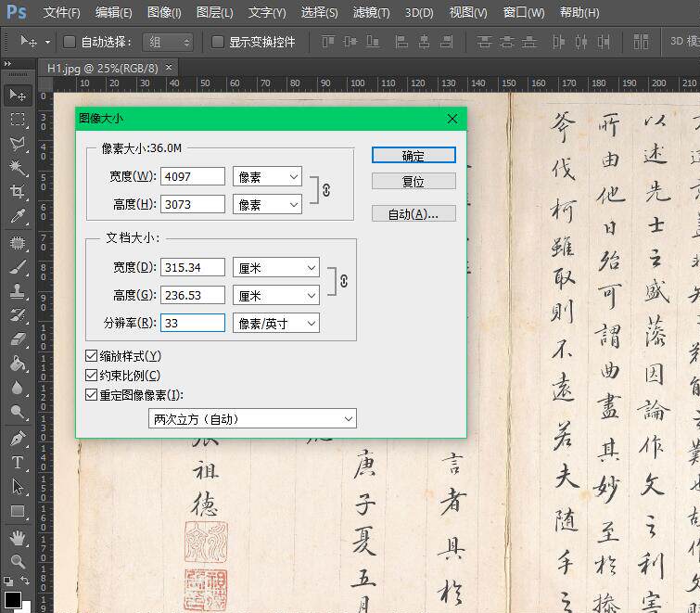This screenshot has height=613, width=700.
Task: Select the History Brush tool
Action: pyautogui.click(x=18, y=315)
